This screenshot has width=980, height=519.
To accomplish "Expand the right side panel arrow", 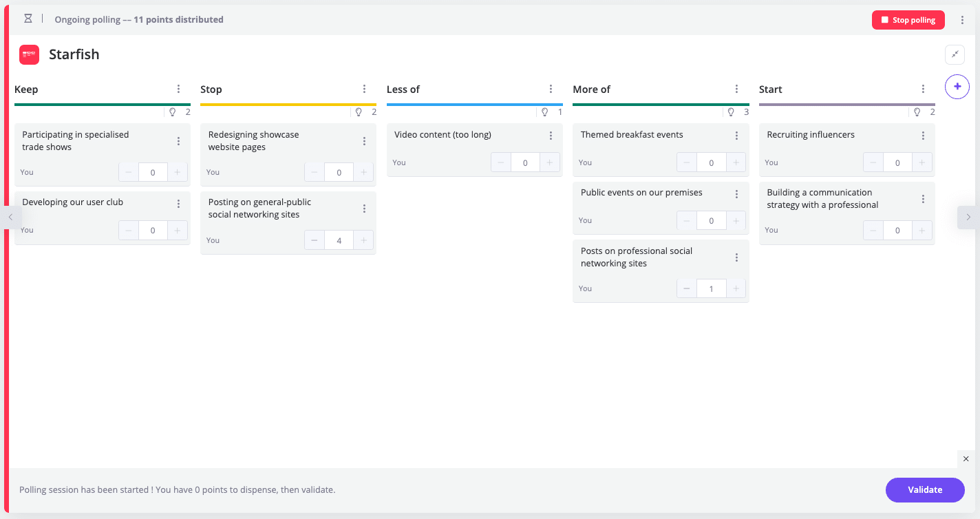I will [x=968, y=217].
